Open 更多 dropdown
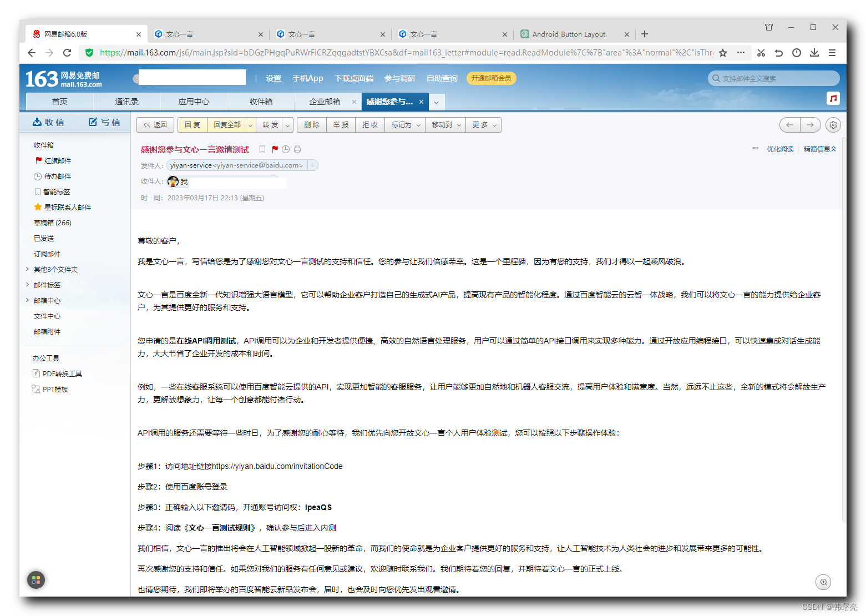 click(484, 125)
